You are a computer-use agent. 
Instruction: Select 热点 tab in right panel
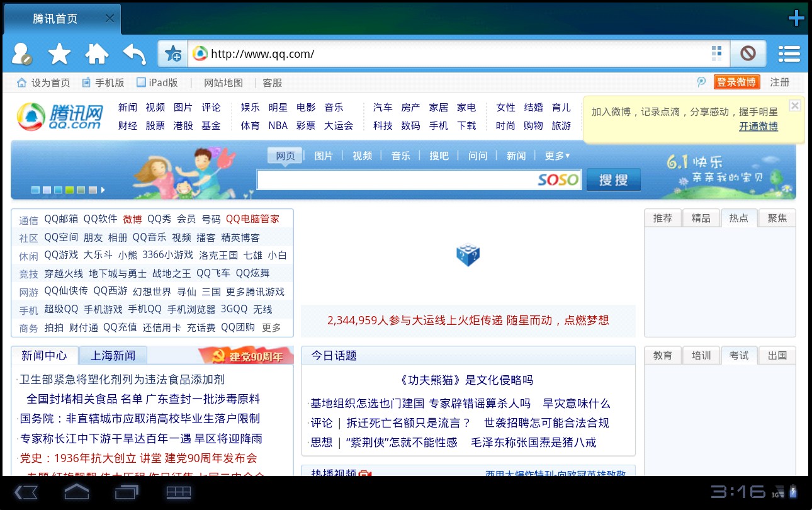pos(739,218)
